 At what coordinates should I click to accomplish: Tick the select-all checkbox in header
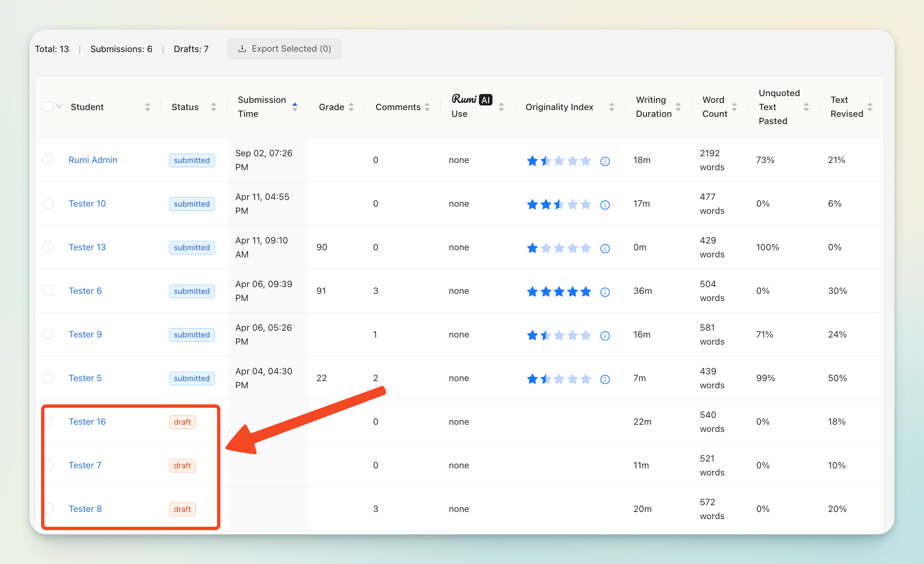point(48,107)
